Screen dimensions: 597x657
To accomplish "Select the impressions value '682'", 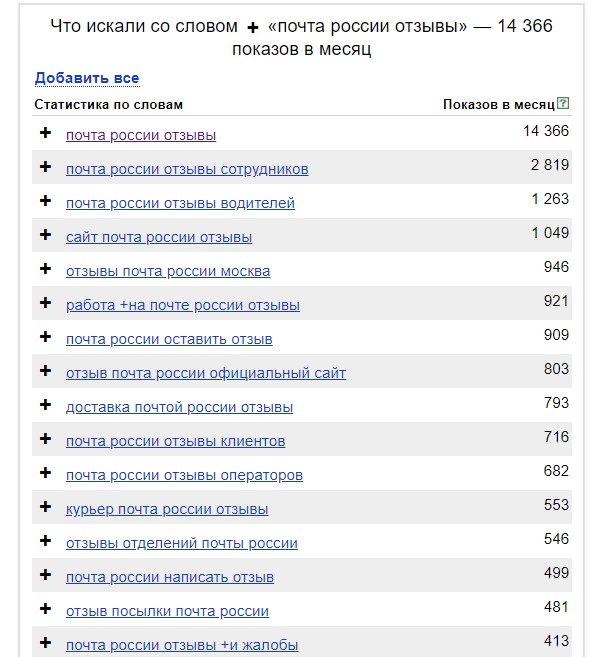I will (x=556, y=471).
